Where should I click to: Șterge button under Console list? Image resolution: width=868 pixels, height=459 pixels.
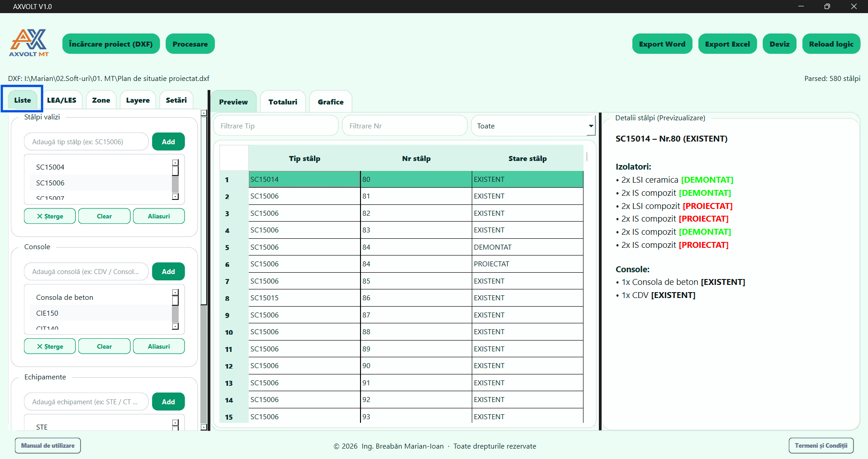pos(50,346)
